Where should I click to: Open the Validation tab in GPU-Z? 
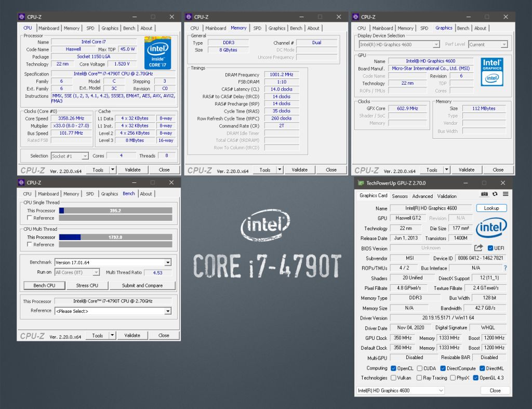point(447,196)
